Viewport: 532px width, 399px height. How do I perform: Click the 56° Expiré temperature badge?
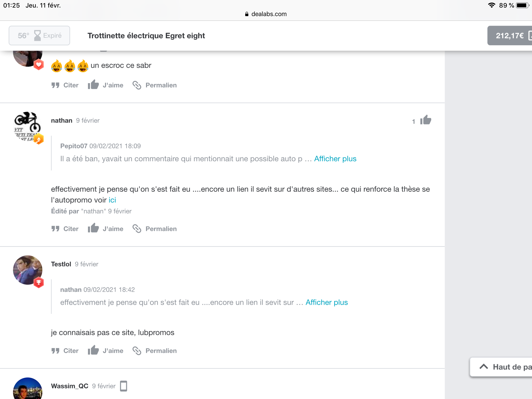pyautogui.click(x=39, y=36)
